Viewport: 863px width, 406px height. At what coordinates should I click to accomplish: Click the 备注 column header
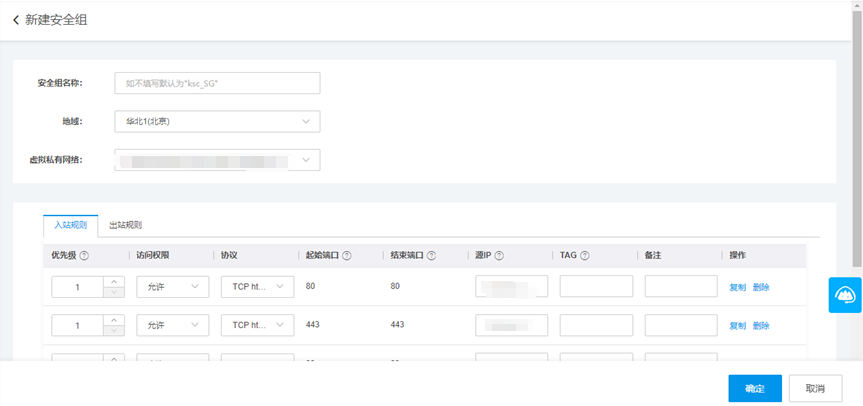click(x=653, y=256)
